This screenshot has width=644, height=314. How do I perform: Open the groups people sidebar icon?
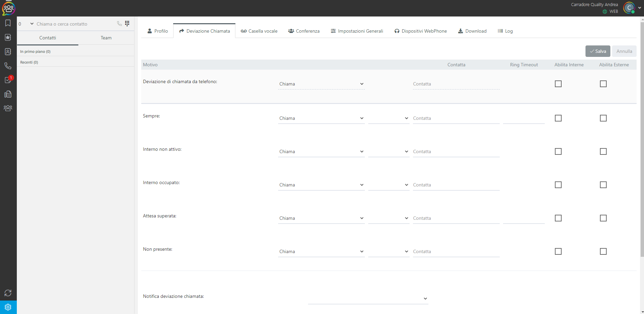[8, 108]
